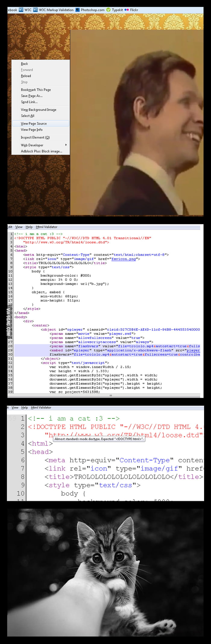Open View Page Info
The height and width of the screenshot is (644, 211).
coord(32,130)
